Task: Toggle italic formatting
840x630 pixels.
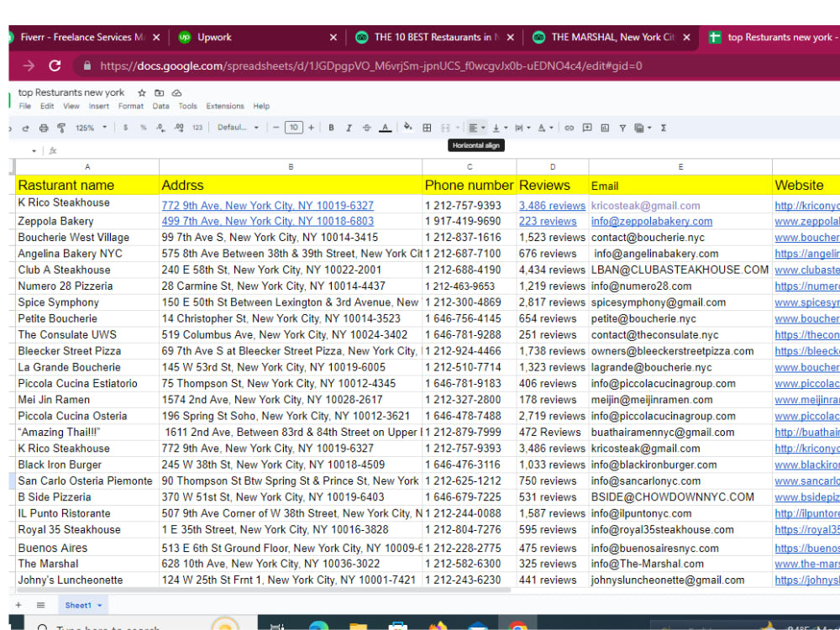Action: [349, 128]
